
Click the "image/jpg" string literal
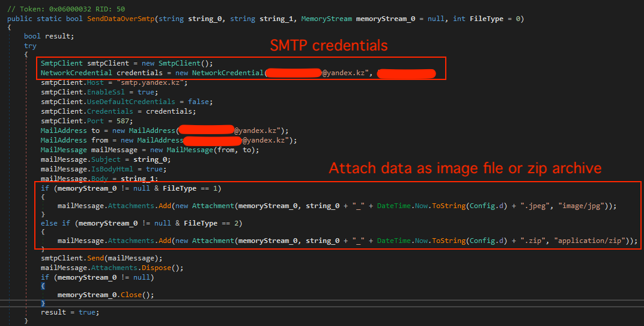[581, 206]
